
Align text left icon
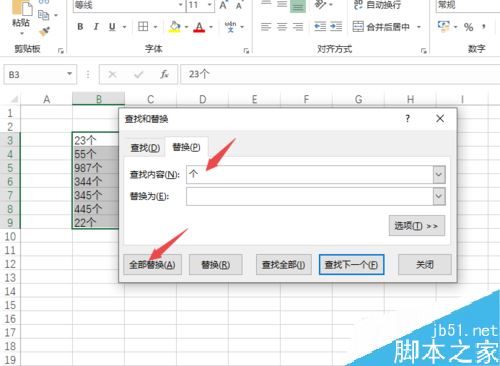pyautogui.click(x=266, y=27)
